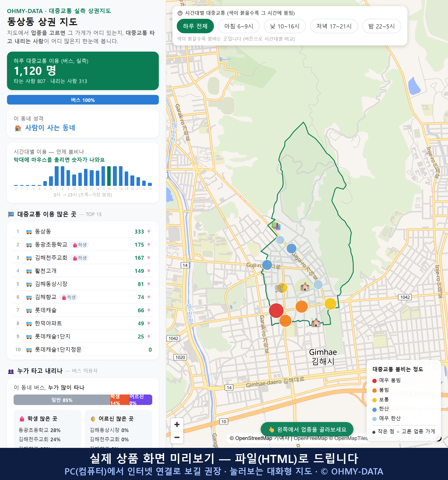Click the 왼쪽에서 업종을 골라보세요 button
Screen dimensions: 448x480
307,429
